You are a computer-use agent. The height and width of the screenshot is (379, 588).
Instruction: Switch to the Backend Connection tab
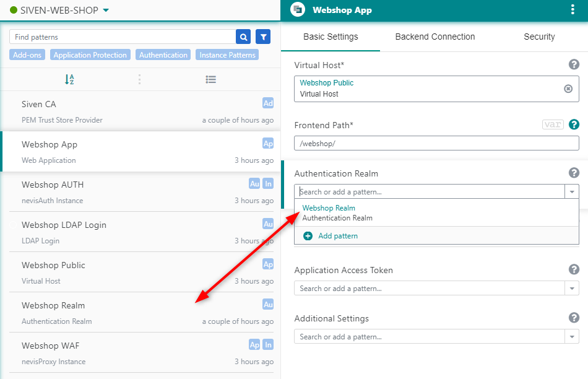(x=435, y=37)
